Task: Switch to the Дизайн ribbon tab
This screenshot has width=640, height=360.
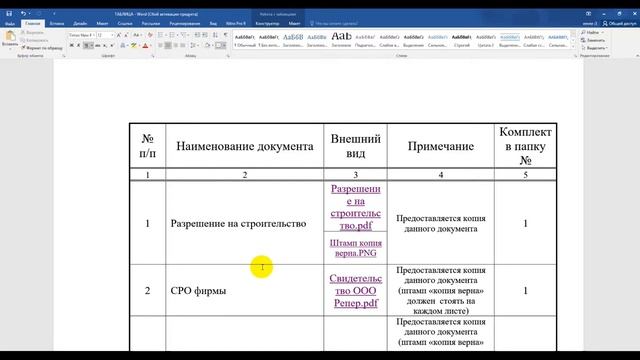Action: 80,24
